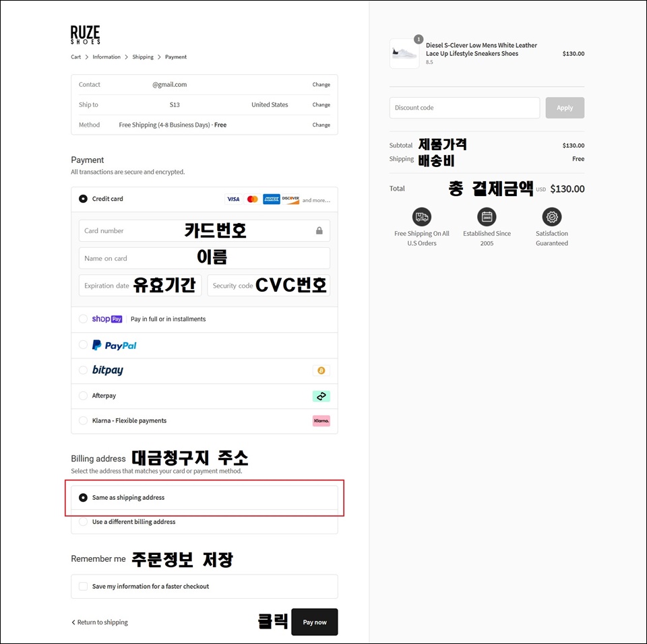Screen dimensions: 647x644
Task: Focus the Expiration date field
Action: point(140,286)
